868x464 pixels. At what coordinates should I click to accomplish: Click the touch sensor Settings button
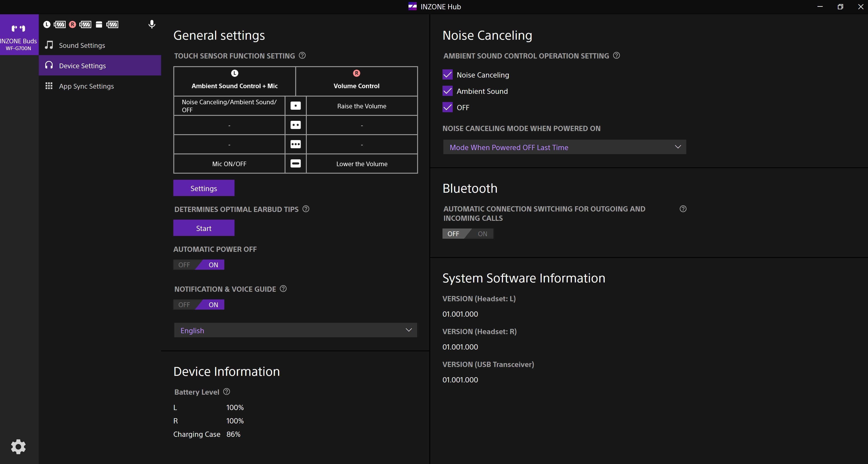(x=203, y=188)
